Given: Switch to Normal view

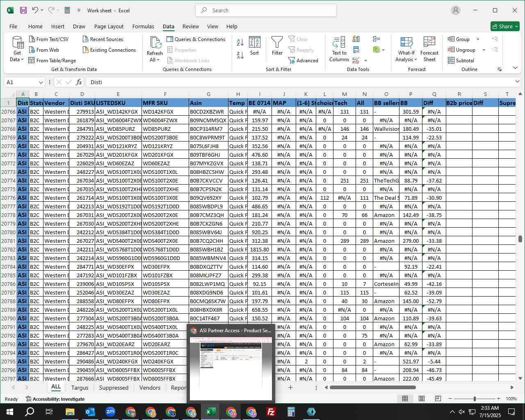Looking at the screenshot, I should [x=405, y=399].
